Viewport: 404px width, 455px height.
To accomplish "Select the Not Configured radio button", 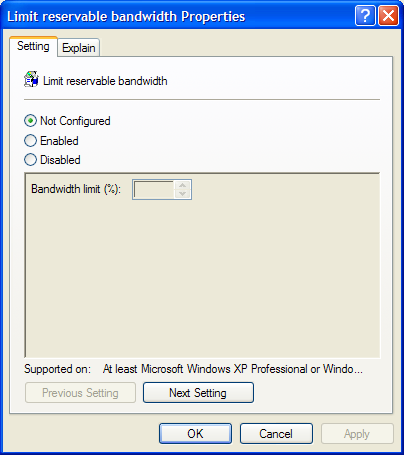I will tap(30, 121).
